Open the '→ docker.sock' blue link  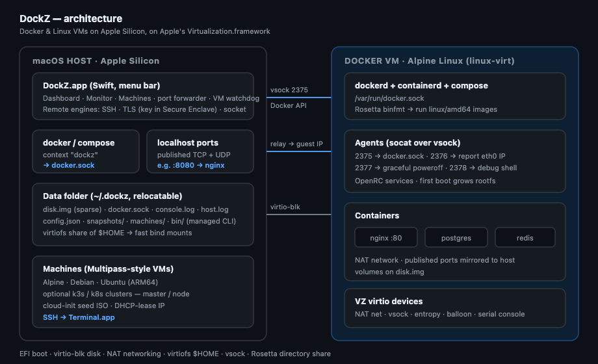(69, 165)
